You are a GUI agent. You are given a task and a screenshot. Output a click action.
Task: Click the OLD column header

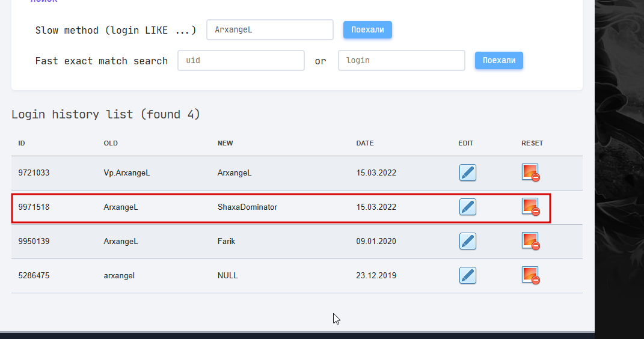tap(111, 143)
